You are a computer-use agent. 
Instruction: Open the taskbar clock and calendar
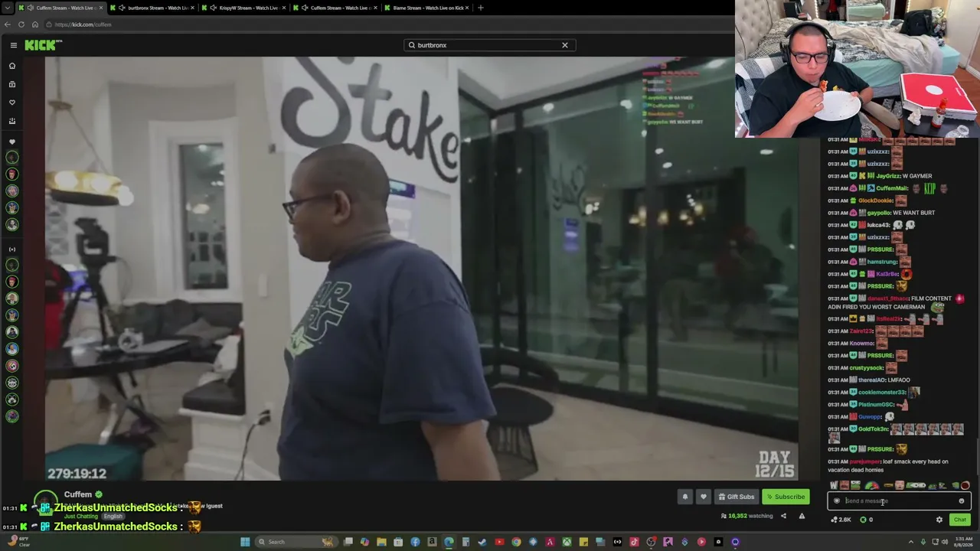(963, 542)
